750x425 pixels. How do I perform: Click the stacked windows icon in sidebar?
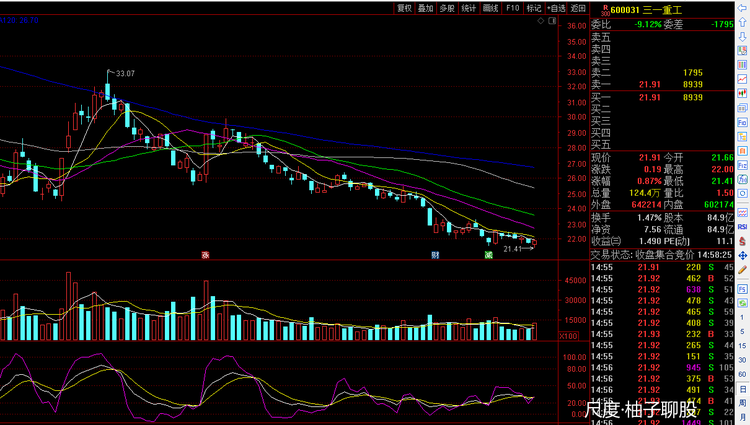pyautogui.click(x=742, y=108)
